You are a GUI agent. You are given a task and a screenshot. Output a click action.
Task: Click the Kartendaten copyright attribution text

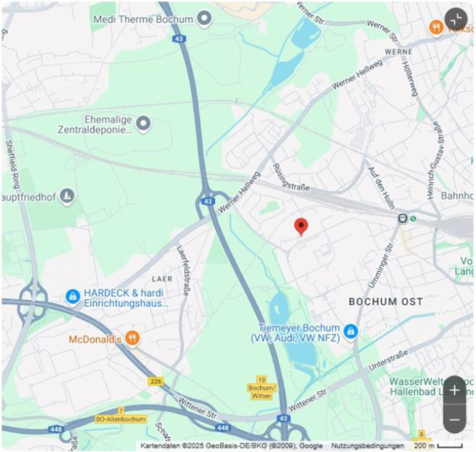click(x=231, y=445)
